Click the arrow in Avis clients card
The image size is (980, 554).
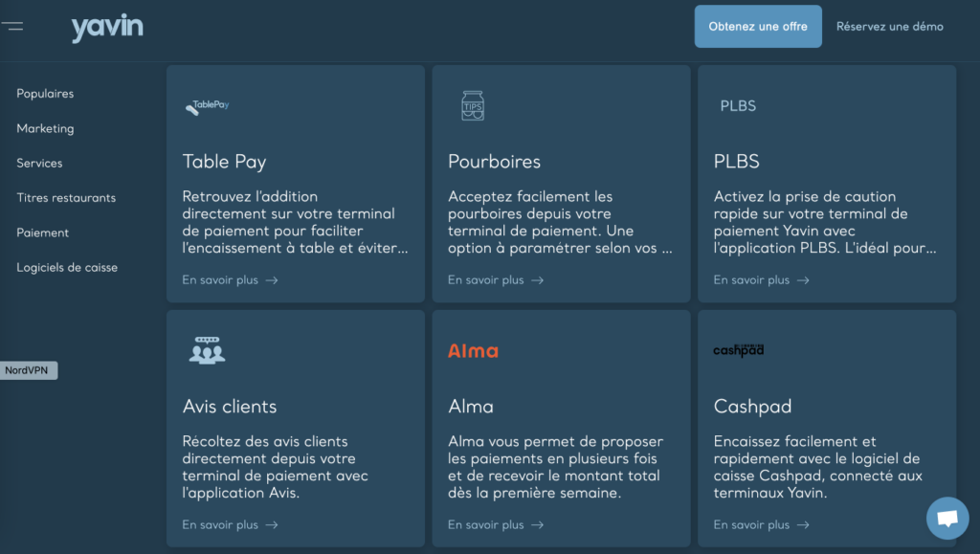[x=272, y=525]
